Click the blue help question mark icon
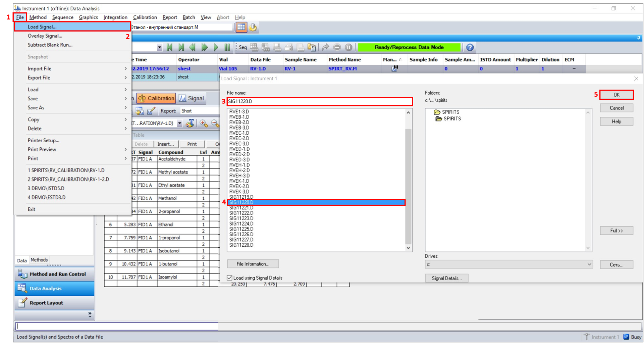Viewport: 644px width, 343px height. point(470,47)
